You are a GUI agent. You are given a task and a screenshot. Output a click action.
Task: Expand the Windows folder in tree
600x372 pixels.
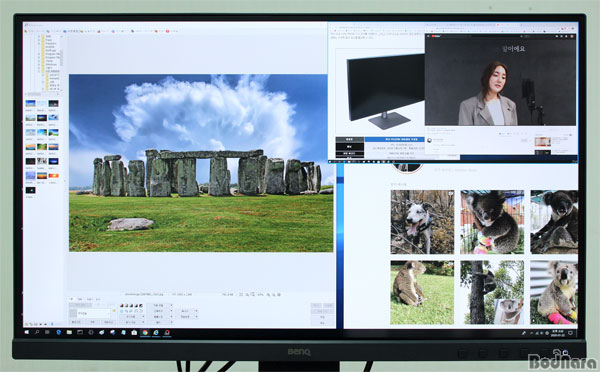[x=39, y=64]
